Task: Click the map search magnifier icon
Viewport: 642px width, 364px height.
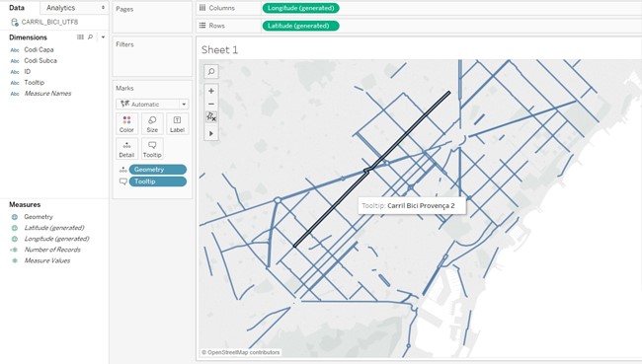Action: (211, 72)
